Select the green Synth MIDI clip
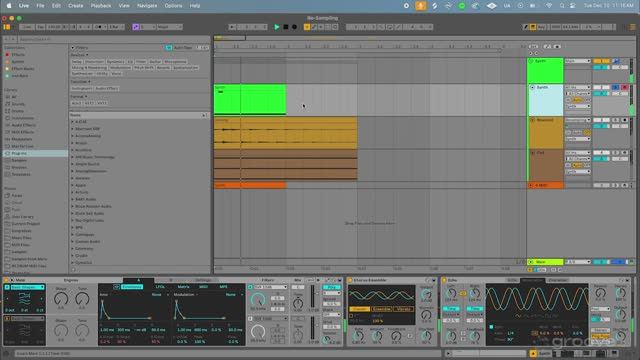Screen dimensions: 640x360 click(x=250, y=99)
